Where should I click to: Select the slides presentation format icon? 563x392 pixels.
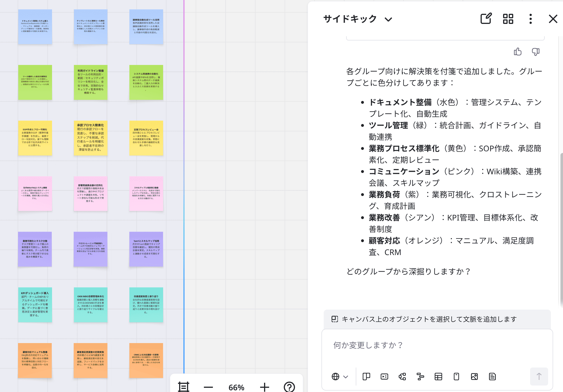[x=384, y=377]
